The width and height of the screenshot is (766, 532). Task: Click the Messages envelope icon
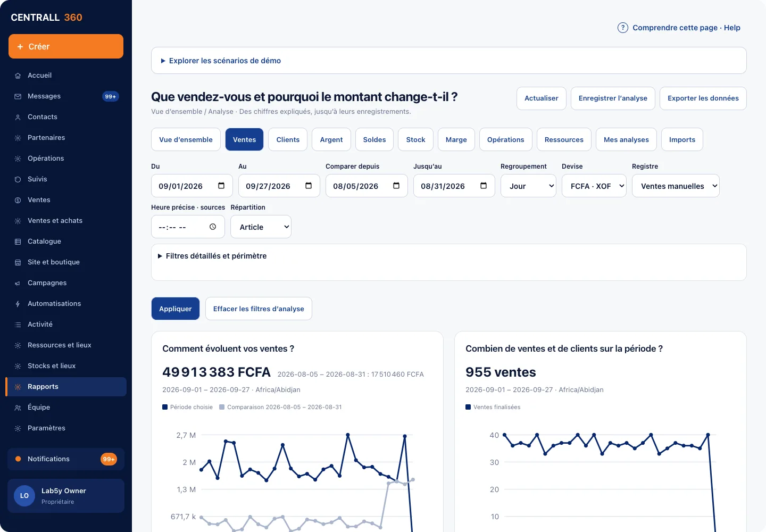(18, 96)
